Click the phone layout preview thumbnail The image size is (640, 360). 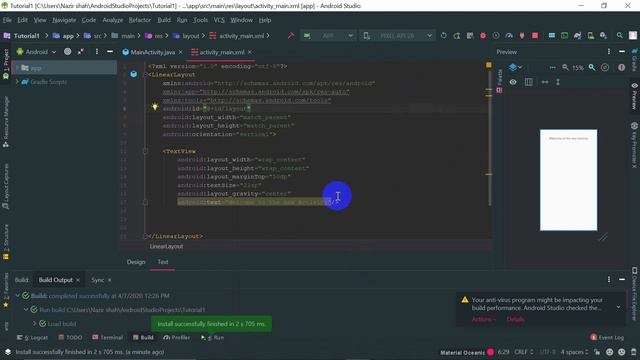click(568, 180)
